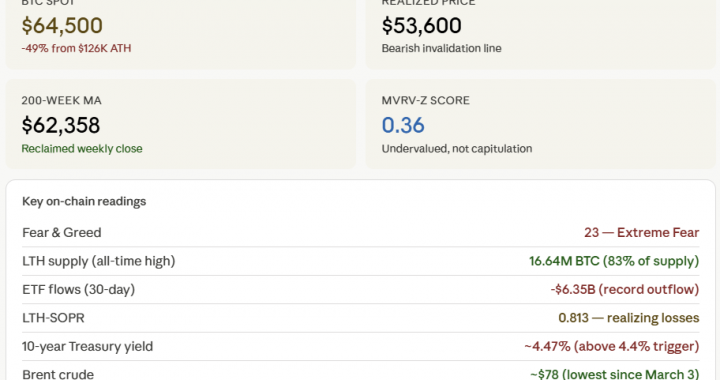
Task: Select '16.64M BTC (83% of supply)' value
Action: point(614,261)
